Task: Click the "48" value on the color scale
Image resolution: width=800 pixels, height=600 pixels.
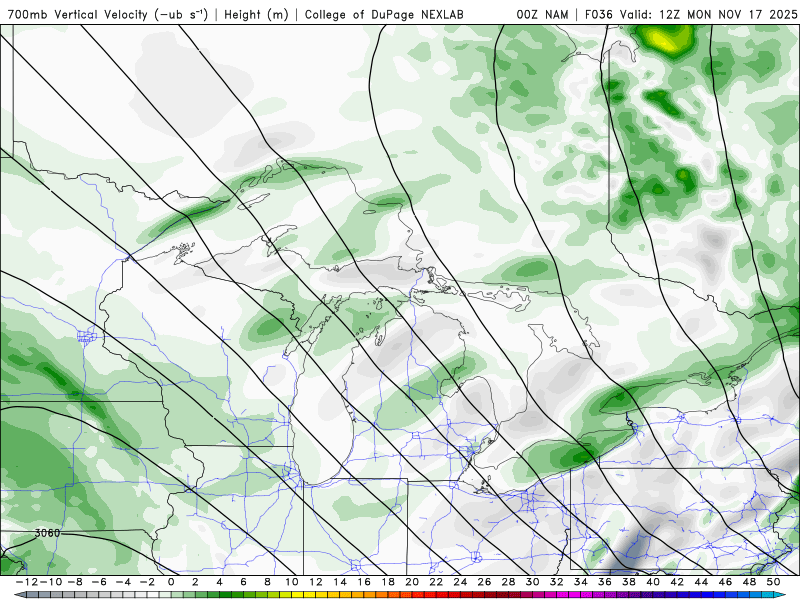Action: coord(749,582)
